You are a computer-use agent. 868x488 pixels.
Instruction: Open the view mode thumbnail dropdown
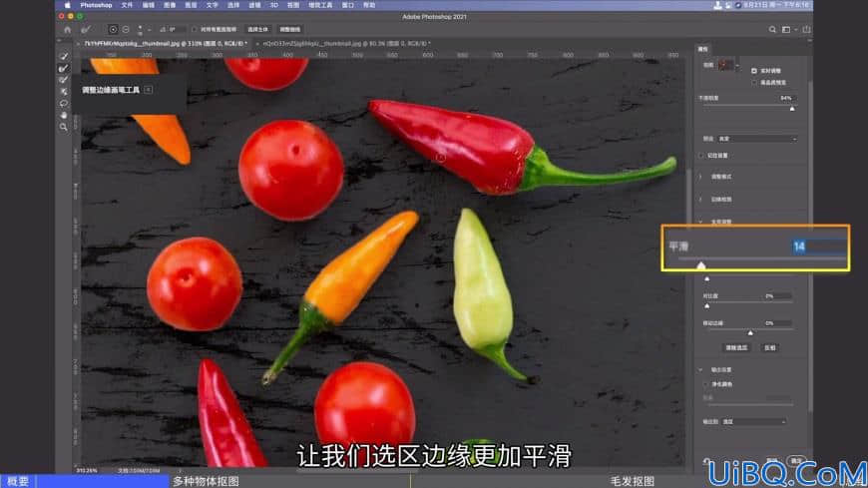pyautogui.click(x=729, y=65)
